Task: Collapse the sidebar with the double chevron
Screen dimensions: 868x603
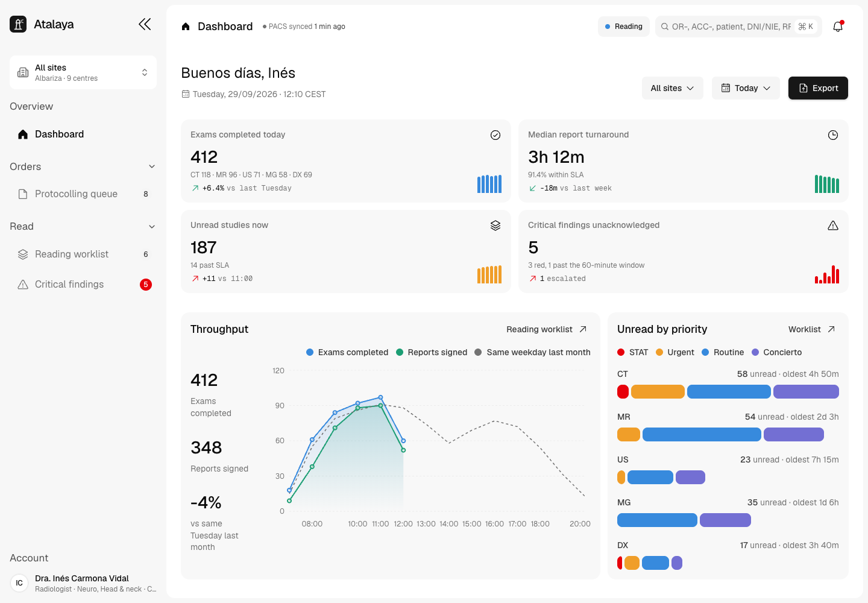Action: (145, 24)
